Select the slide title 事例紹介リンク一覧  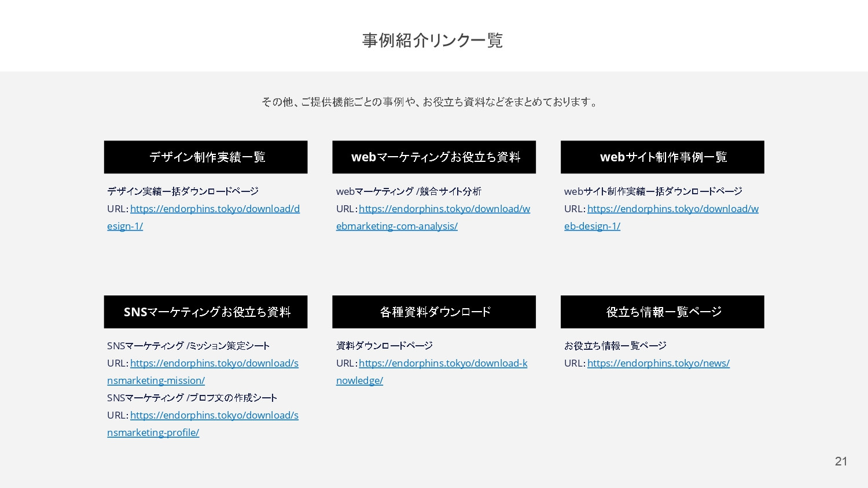[433, 40]
